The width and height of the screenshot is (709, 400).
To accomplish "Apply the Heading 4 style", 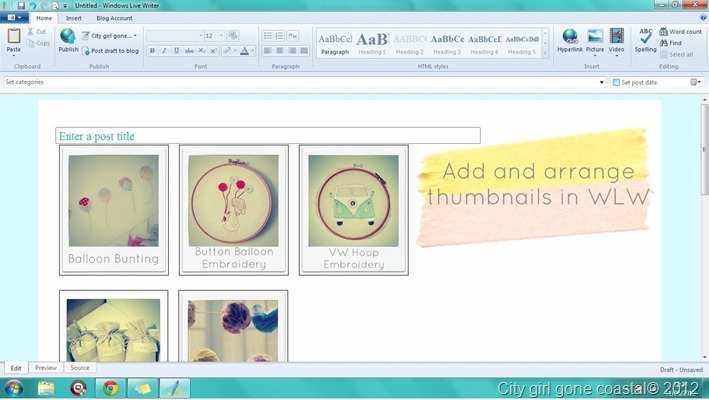I will point(484,44).
